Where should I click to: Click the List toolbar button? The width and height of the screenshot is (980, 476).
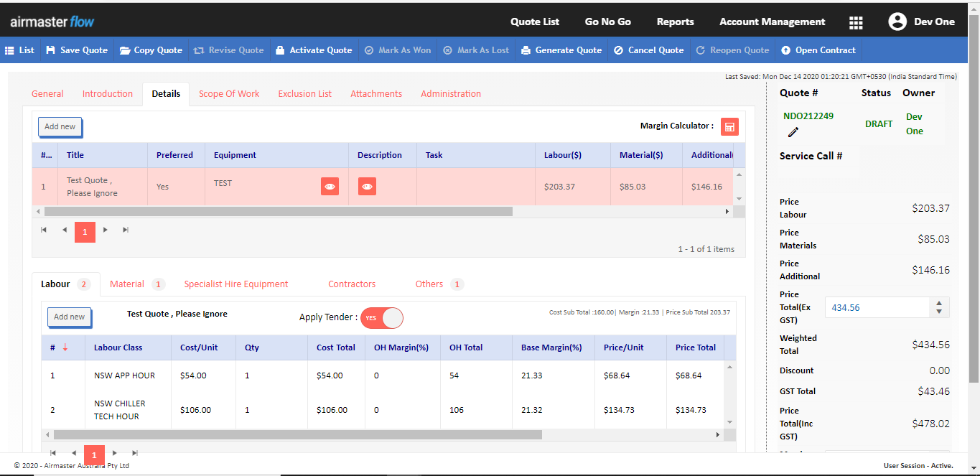point(20,50)
